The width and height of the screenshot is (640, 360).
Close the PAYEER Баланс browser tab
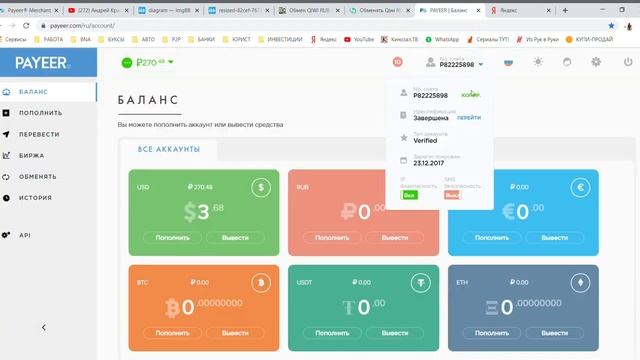478,10
